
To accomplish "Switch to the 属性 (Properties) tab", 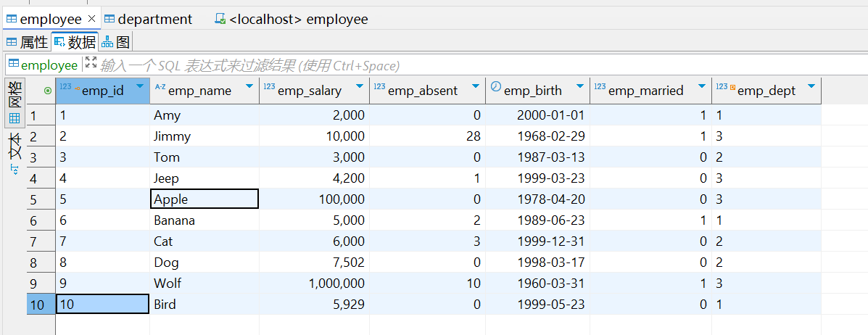I will [27, 41].
